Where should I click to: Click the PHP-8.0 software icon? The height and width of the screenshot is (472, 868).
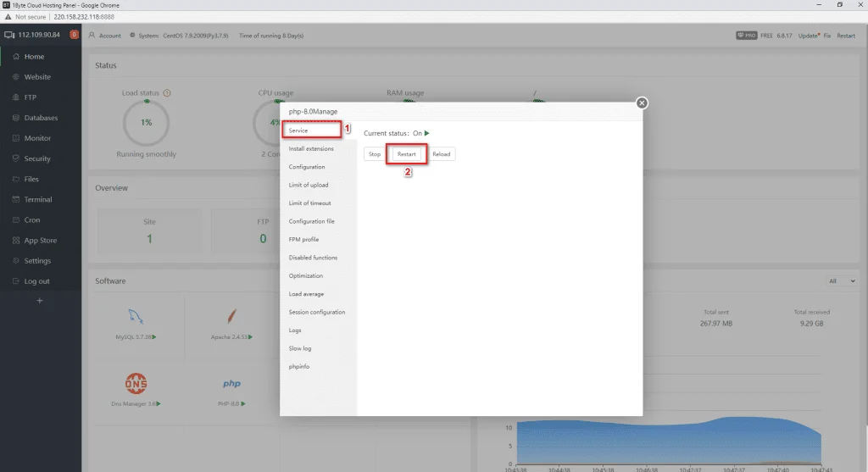pos(231,384)
